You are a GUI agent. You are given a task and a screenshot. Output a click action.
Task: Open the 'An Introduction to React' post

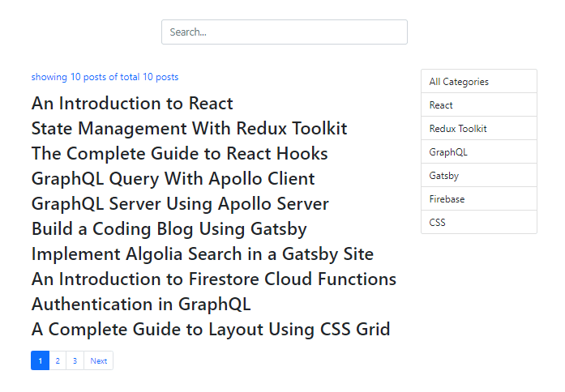(132, 104)
